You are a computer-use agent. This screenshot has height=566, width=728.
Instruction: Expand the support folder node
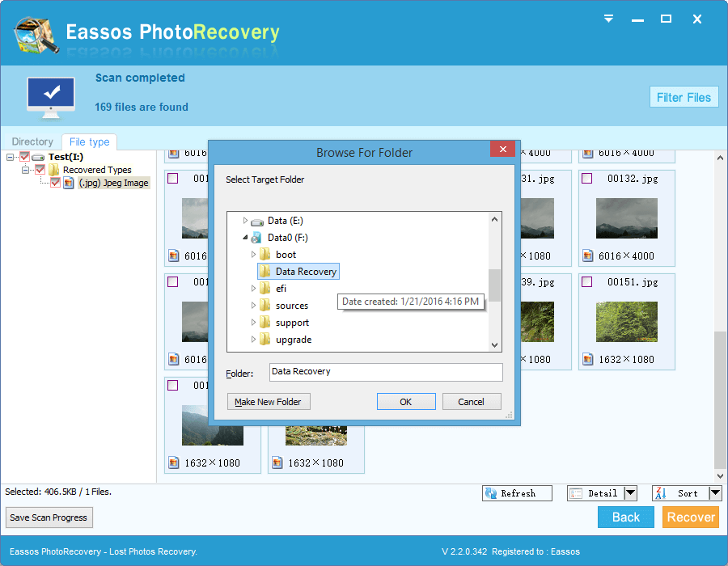253,323
